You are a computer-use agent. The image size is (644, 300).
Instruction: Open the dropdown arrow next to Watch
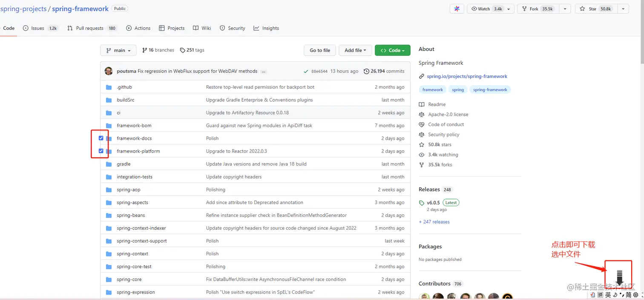coord(509,9)
